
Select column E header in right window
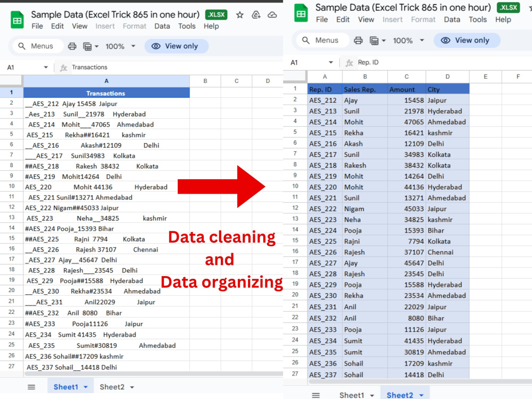pos(486,77)
